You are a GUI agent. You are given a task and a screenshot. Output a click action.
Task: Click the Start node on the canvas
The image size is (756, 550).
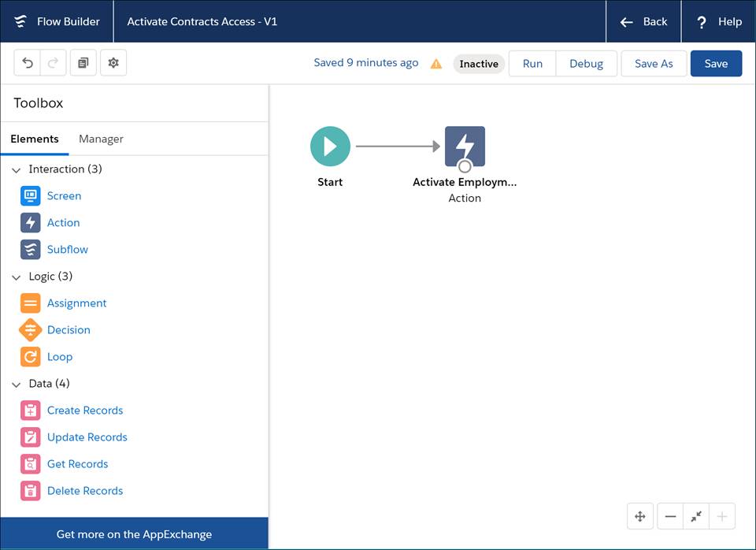(x=329, y=146)
